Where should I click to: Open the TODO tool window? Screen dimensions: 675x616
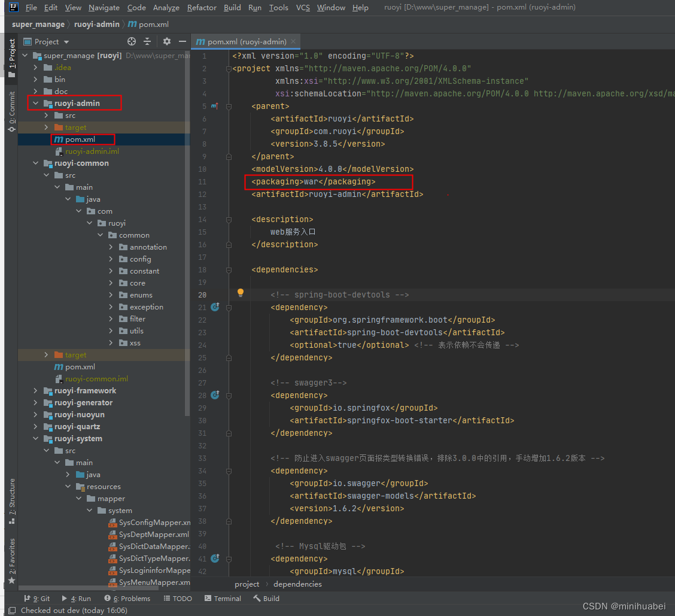(178, 598)
